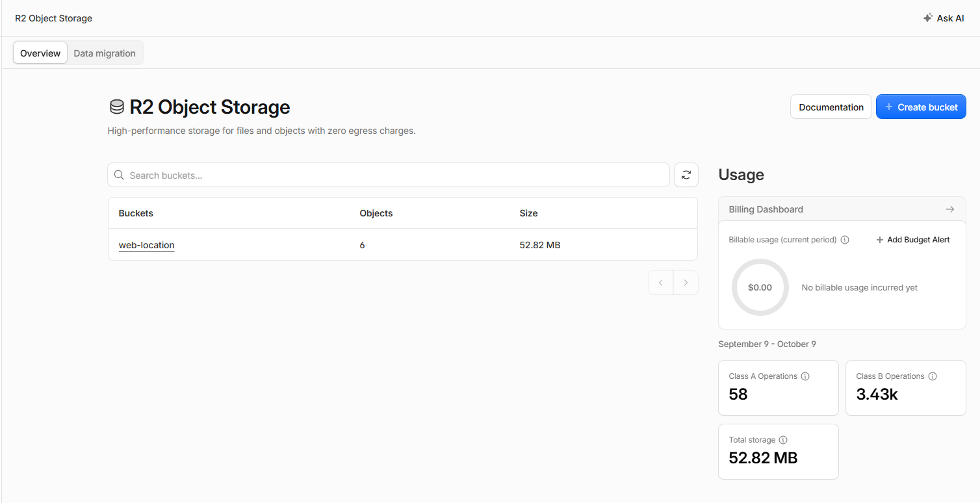Click the Total storage value 52.82 MB
This screenshot has height=503, width=980.
(763, 458)
